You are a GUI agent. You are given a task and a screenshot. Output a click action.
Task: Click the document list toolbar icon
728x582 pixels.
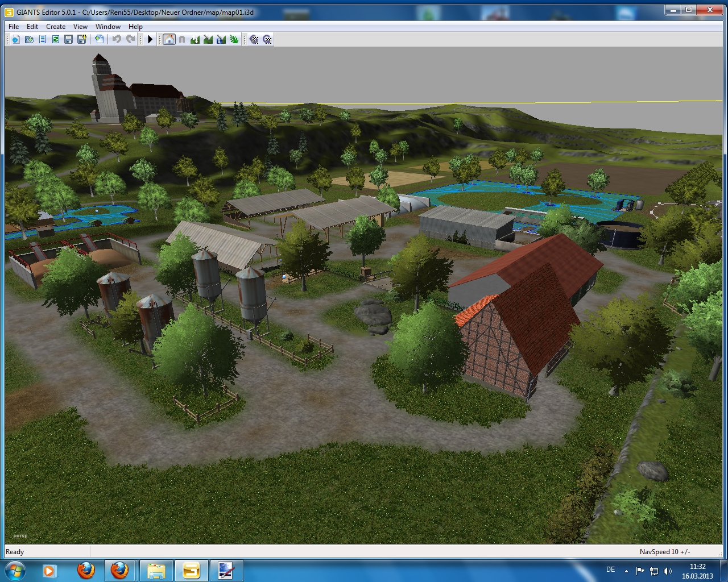(43, 39)
